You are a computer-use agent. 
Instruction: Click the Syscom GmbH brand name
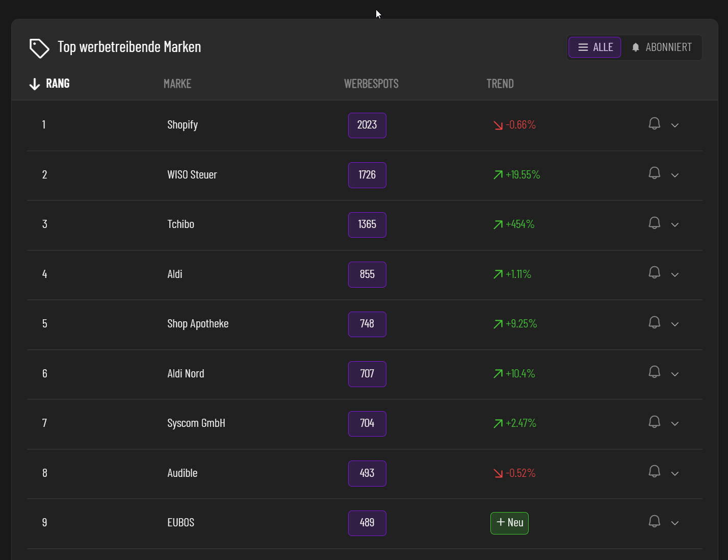coord(196,423)
